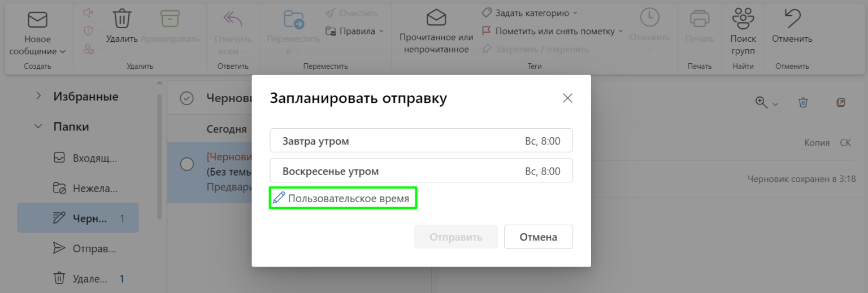Click the discard draft trash icon in reading pane
The width and height of the screenshot is (868, 293).
click(x=803, y=102)
